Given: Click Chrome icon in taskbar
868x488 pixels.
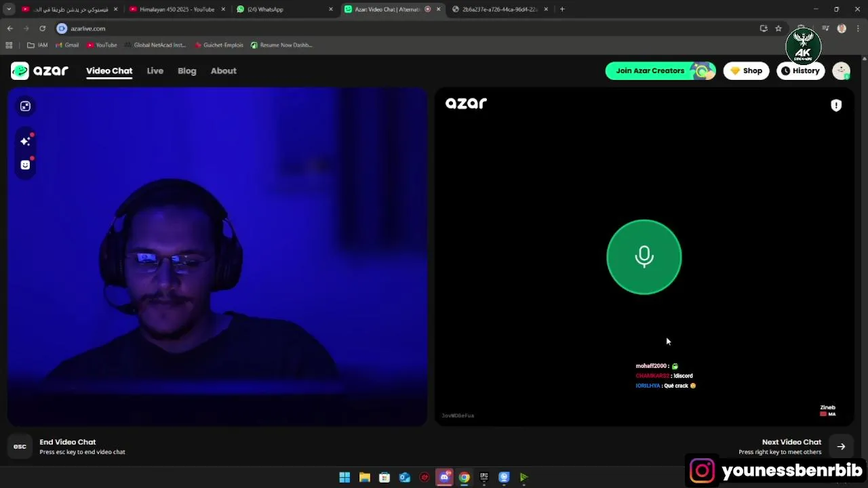Looking at the screenshot, I should tap(464, 477).
